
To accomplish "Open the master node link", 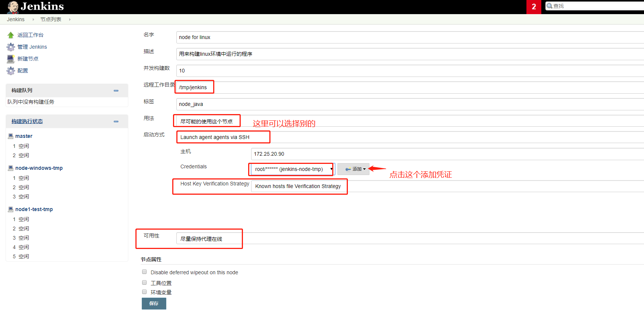I will pos(24,136).
